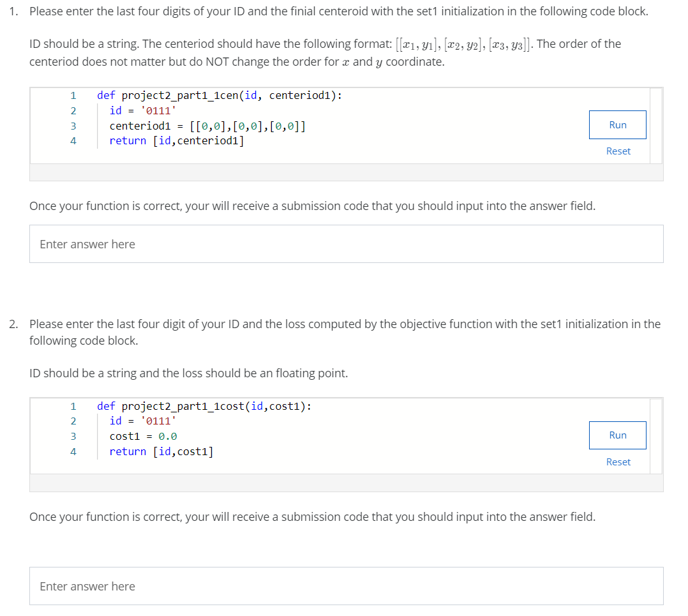Reset the project2_part1_1cen code block
688x616 pixels.
pyautogui.click(x=618, y=151)
